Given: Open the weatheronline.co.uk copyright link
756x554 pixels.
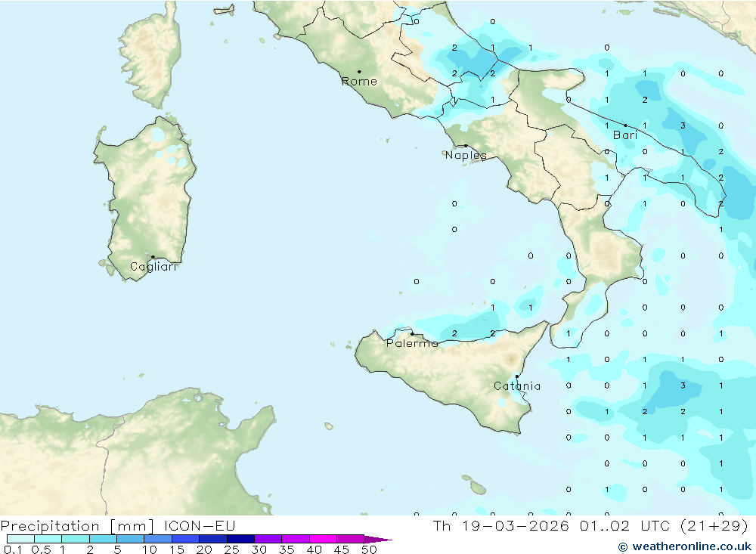Looking at the screenshot, I should (x=685, y=546).
